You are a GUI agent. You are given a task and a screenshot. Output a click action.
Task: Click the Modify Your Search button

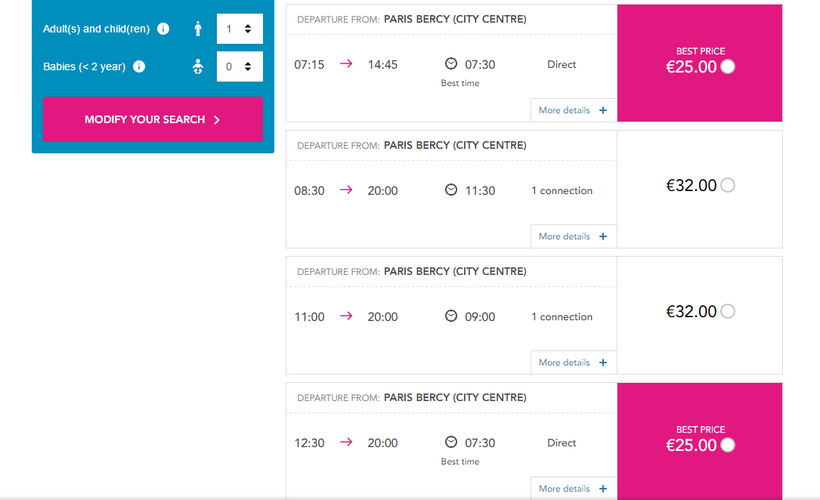coord(152,119)
